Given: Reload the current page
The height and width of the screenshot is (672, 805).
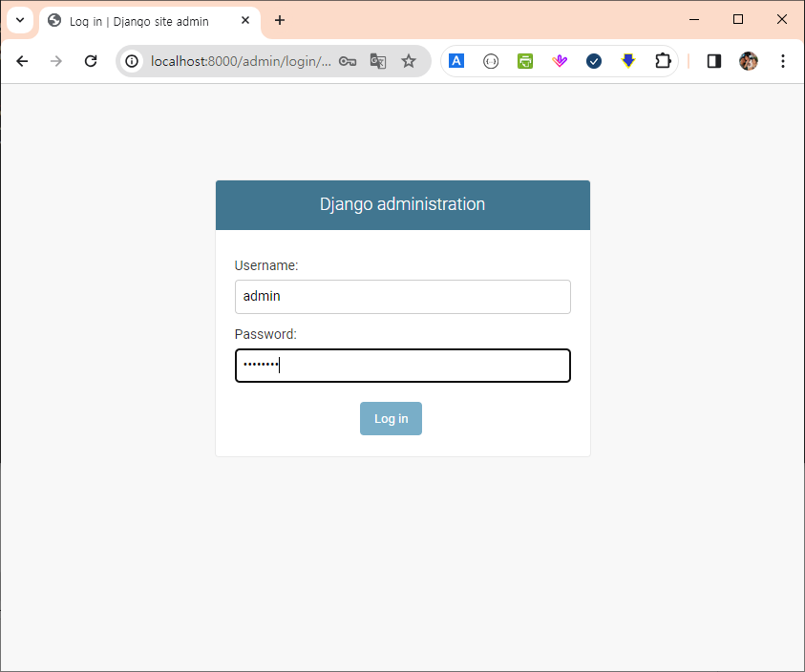Looking at the screenshot, I should coord(91,61).
